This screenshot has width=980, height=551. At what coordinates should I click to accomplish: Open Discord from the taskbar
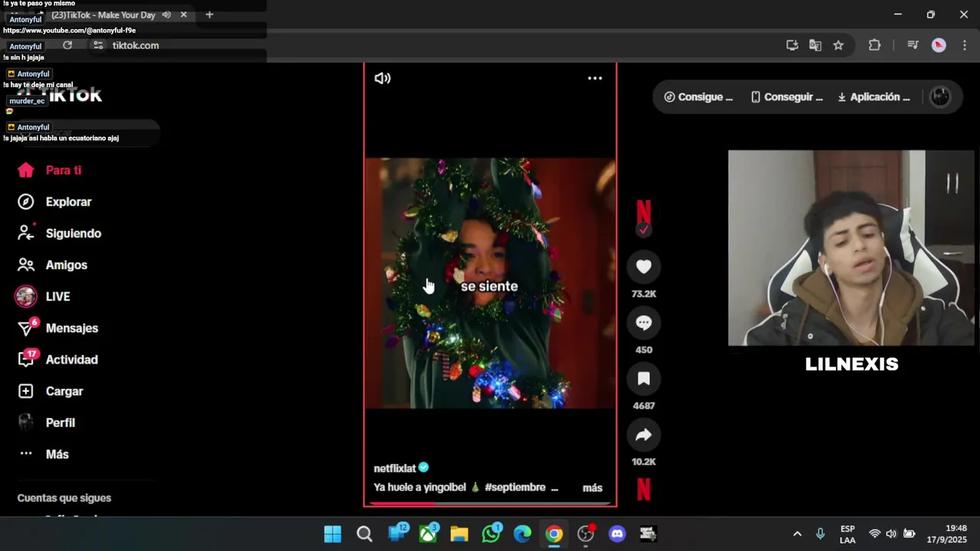617,534
